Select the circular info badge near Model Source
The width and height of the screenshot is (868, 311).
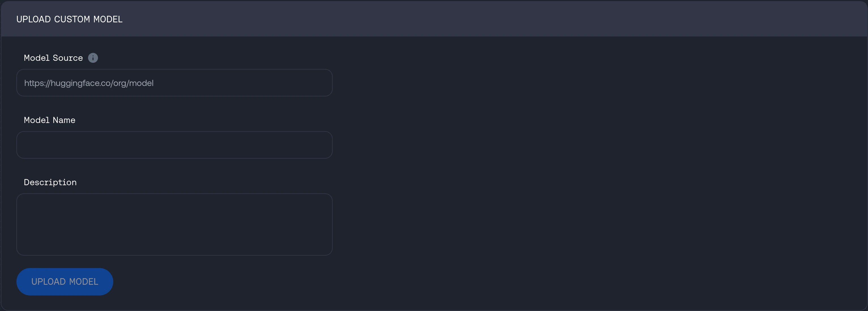(x=93, y=58)
